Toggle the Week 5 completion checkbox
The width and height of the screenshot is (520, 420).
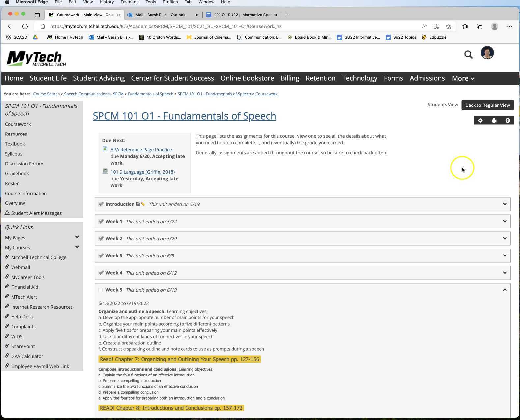pos(101,290)
